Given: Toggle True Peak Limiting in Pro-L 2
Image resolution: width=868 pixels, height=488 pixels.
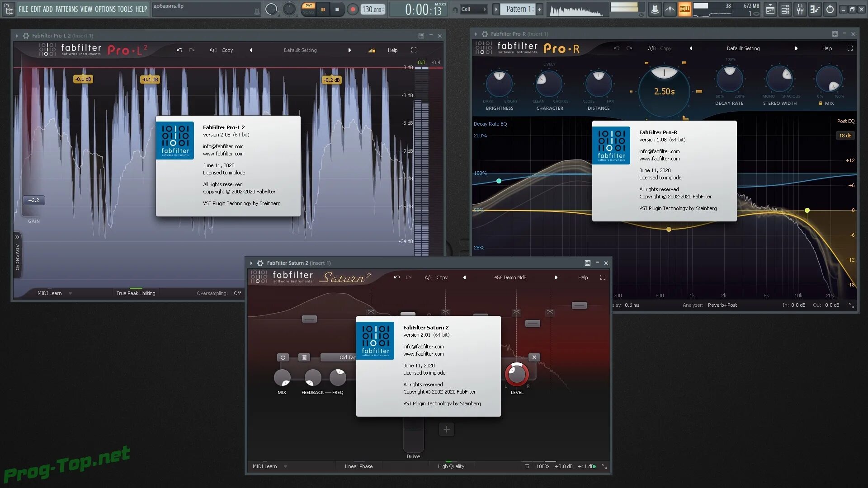Looking at the screenshot, I should point(136,293).
